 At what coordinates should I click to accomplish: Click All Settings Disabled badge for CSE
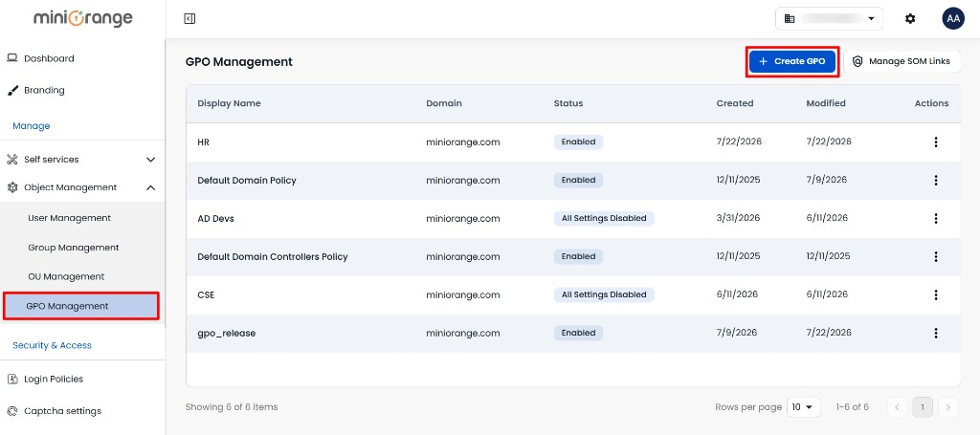click(x=604, y=294)
